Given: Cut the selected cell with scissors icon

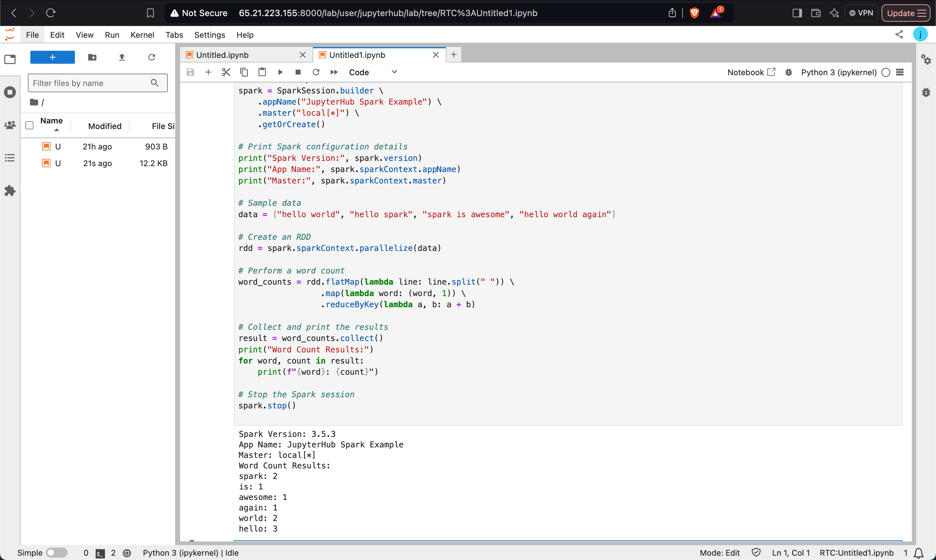Looking at the screenshot, I should pos(226,72).
